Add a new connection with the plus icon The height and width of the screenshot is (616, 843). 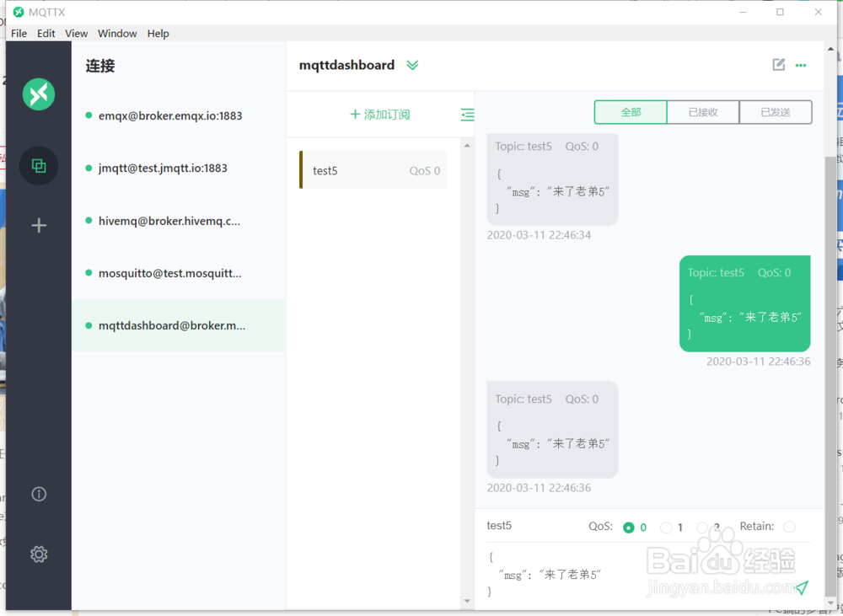tap(39, 225)
